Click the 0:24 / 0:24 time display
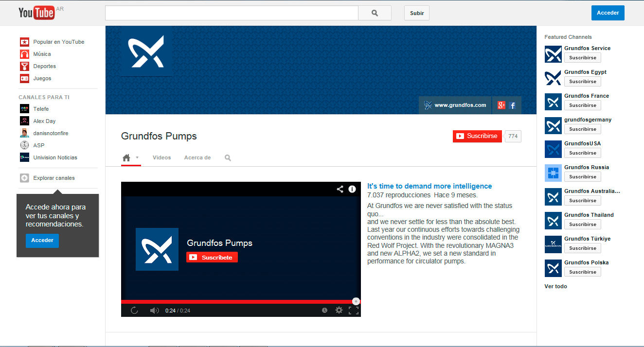The height and width of the screenshot is (347, 644). click(178, 311)
